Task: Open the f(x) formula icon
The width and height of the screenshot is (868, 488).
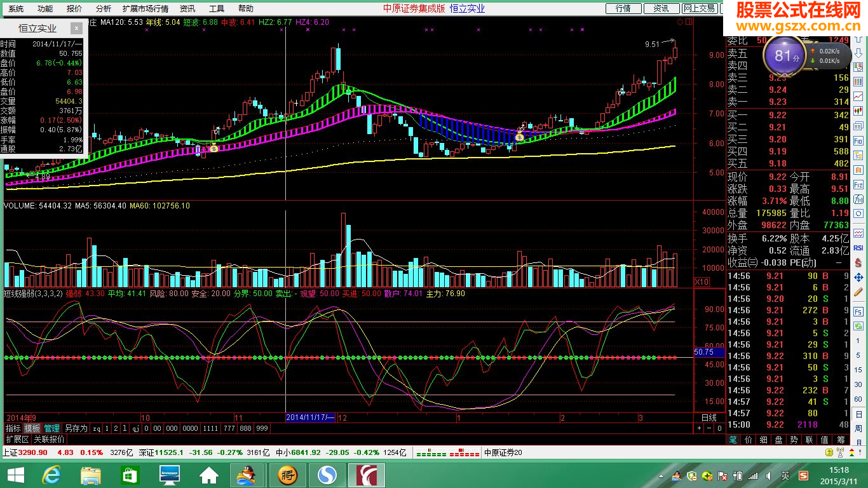Action: pos(859,199)
